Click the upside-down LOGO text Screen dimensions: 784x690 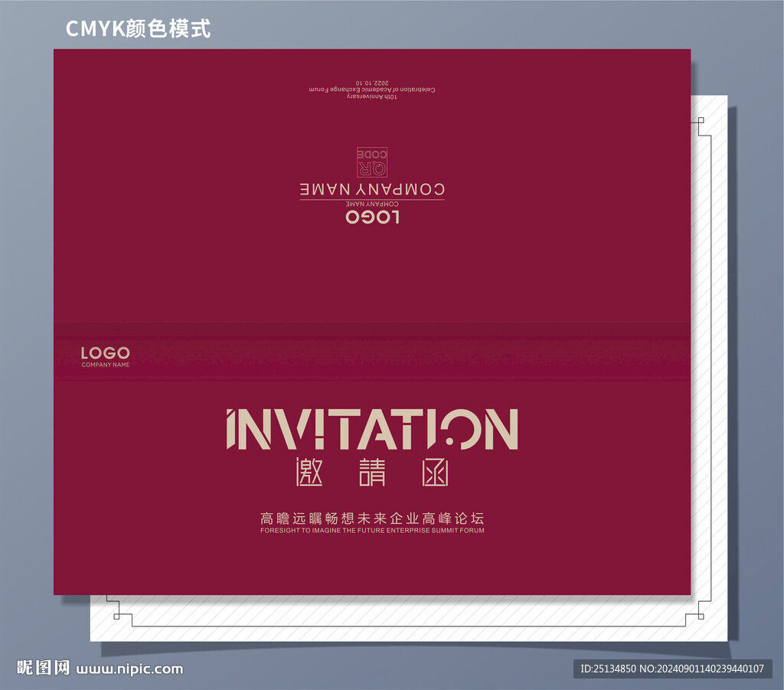click(x=373, y=217)
